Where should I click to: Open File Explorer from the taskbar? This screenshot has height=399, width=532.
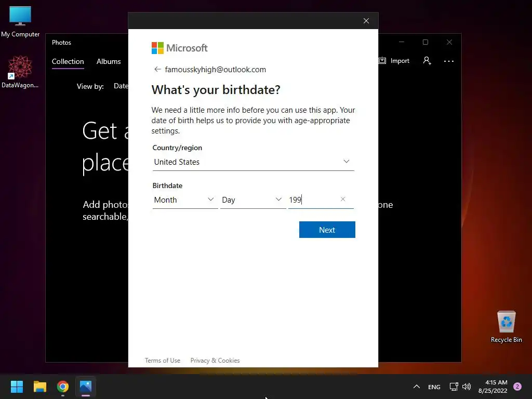pyautogui.click(x=39, y=387)
